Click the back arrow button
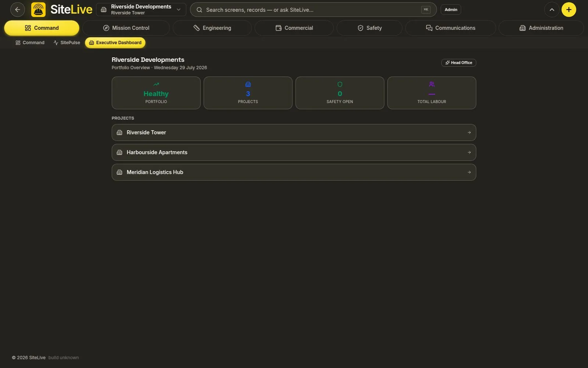The height and width of the screenshot is (368, 588). (x=18, y=10)
